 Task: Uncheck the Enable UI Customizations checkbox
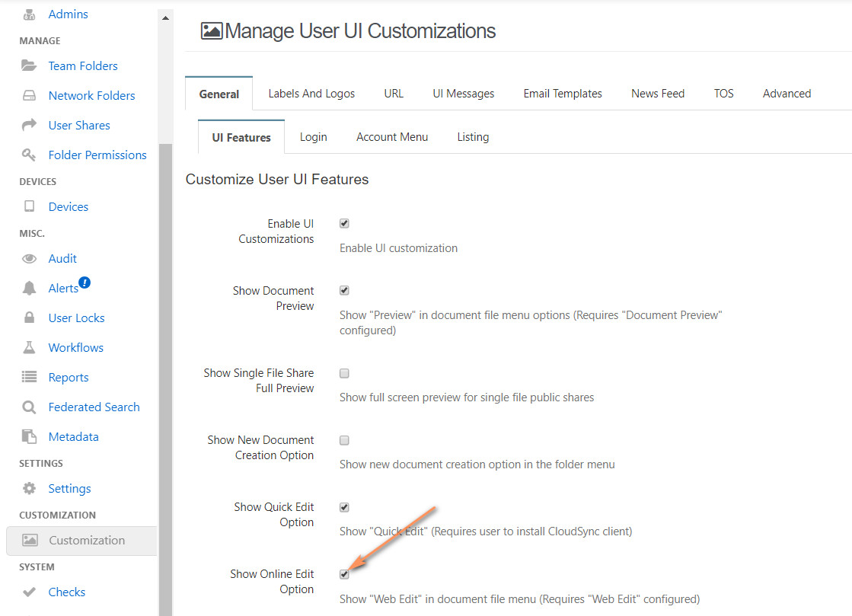pyautogui.click(x=344, y=224)
